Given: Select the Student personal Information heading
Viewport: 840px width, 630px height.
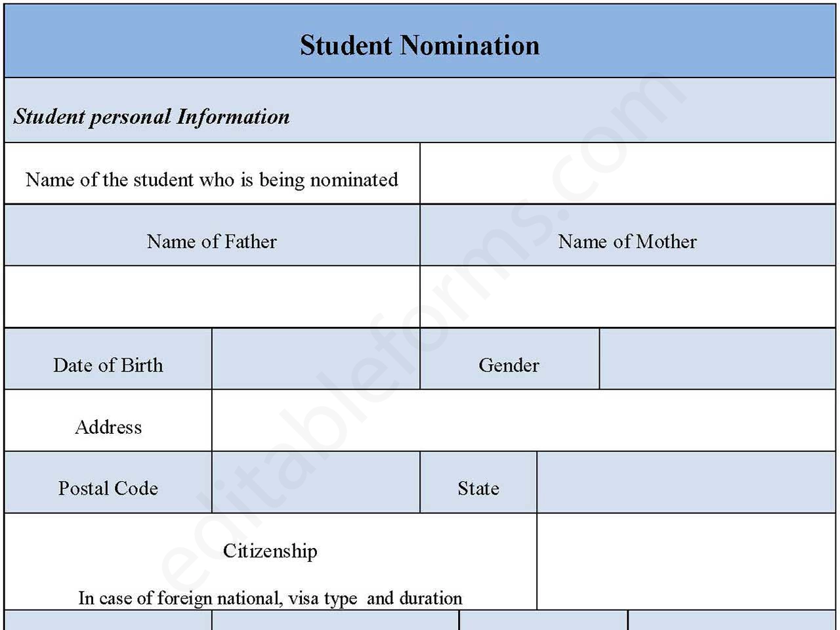Looking at the screenshot, I should 152,117.
